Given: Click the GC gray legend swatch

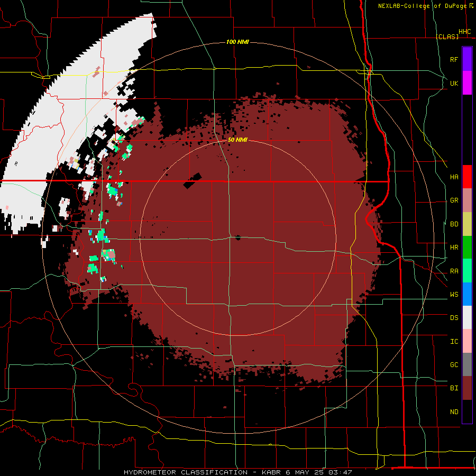Looking at the screenshot, I should [x=467, y=364].
